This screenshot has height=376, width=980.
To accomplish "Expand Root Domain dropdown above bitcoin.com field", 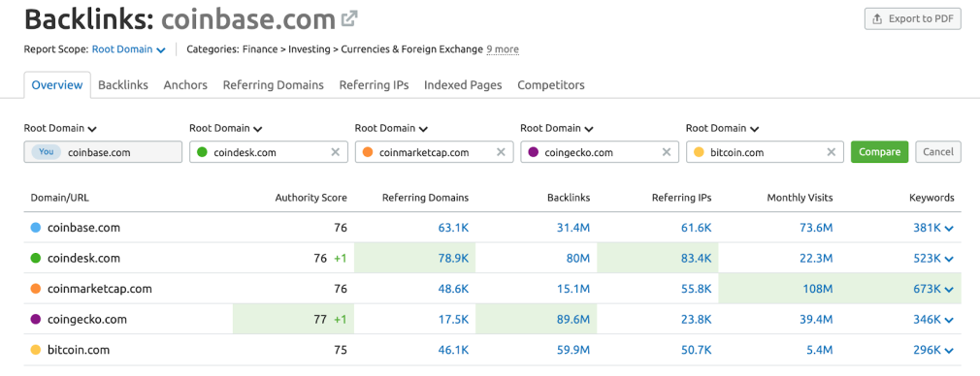I will [x=723, y=128].
